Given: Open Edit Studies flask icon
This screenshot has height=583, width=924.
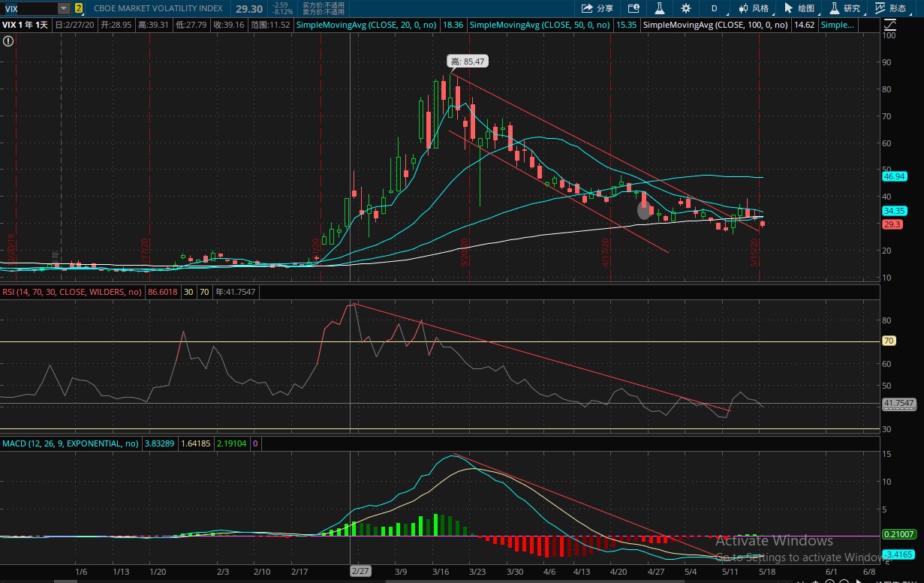Looking at the screenshot, I should click(660, 8).
